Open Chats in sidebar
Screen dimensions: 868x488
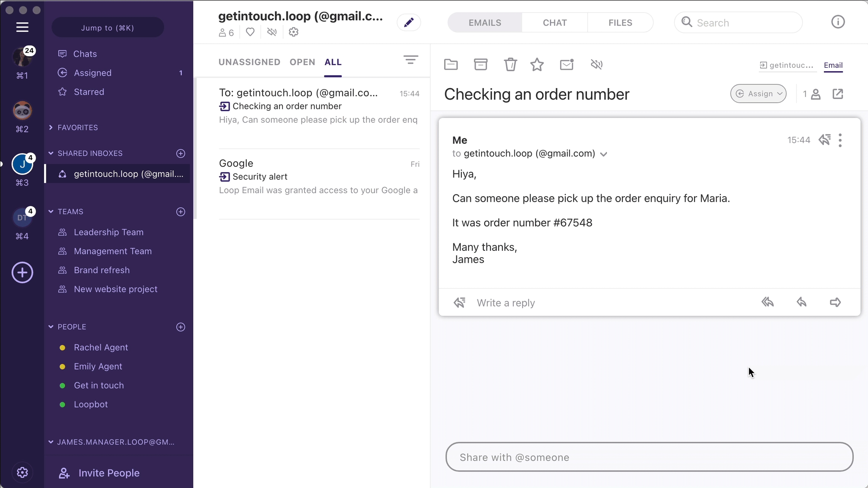coord(85,54)
